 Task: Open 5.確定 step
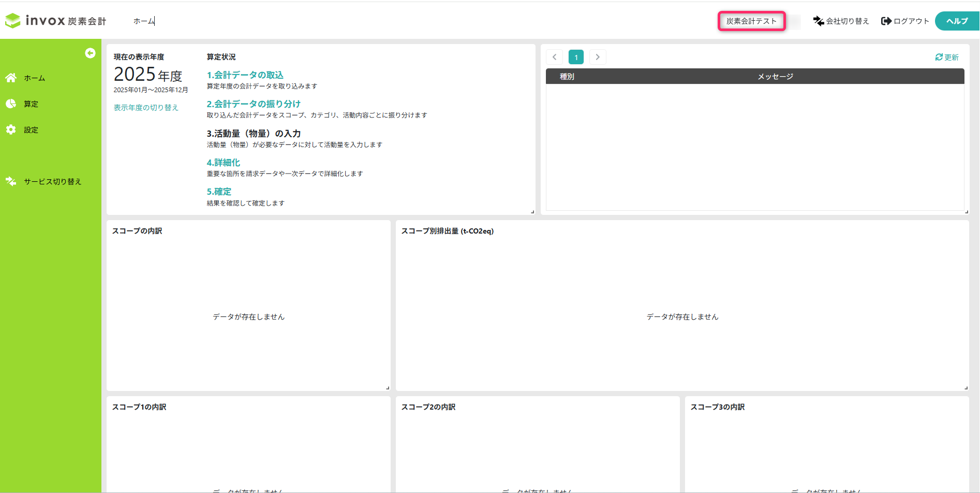click(219, 192)
